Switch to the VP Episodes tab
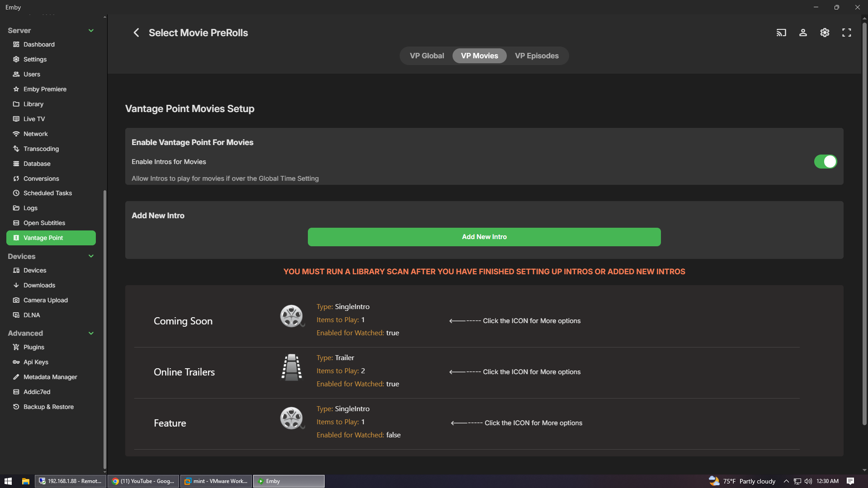Viewport: 868px width, 488px height. point(537,56)
